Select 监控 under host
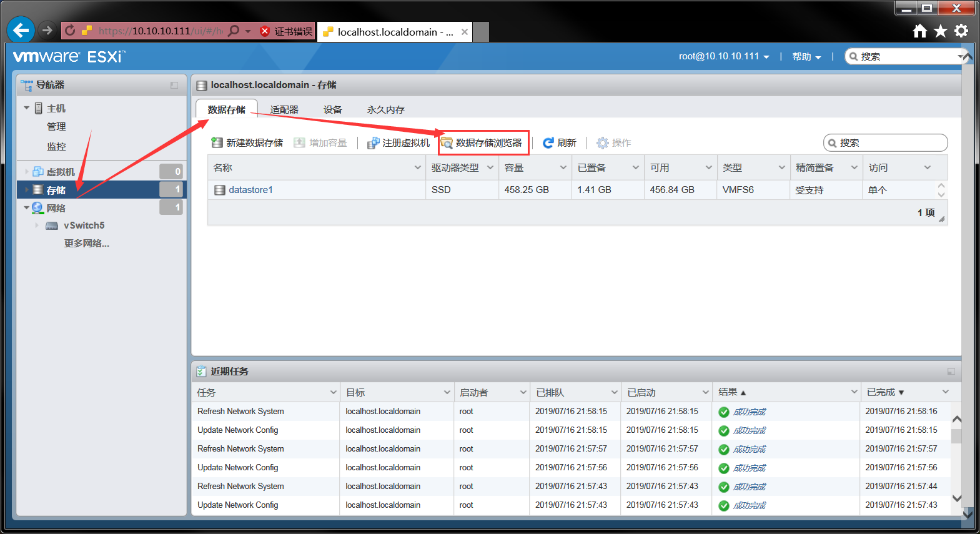Screen dimensions: 980x534 [56, 147]
